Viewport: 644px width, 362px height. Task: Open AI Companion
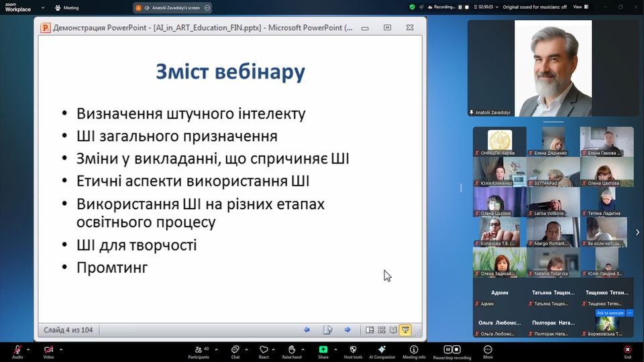point(382,352)
